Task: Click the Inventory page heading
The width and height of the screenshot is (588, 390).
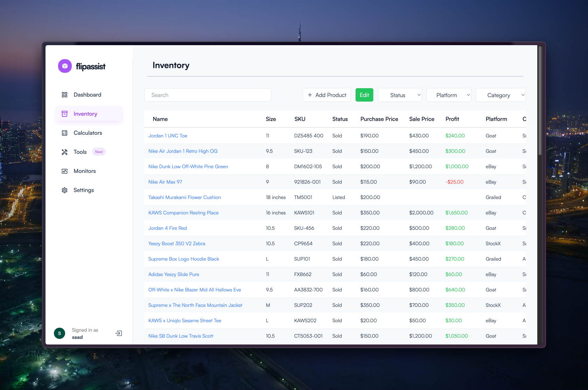Action: coord(171,65)
